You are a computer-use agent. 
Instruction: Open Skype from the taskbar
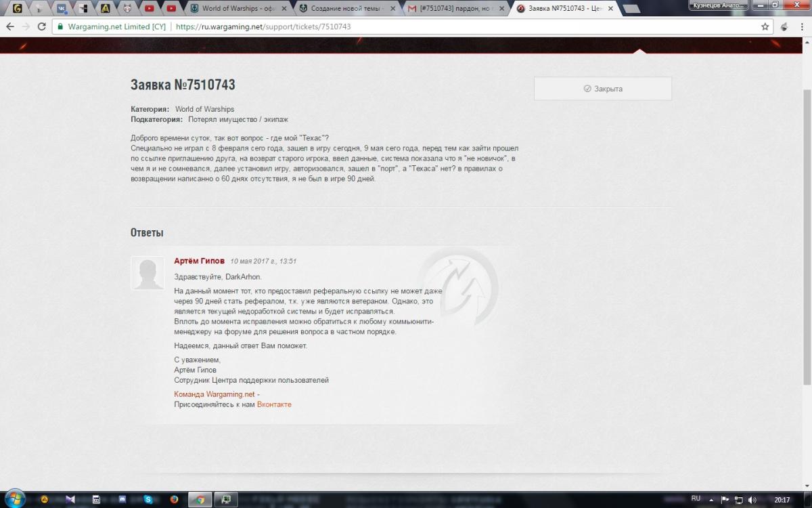pos(148,500)
